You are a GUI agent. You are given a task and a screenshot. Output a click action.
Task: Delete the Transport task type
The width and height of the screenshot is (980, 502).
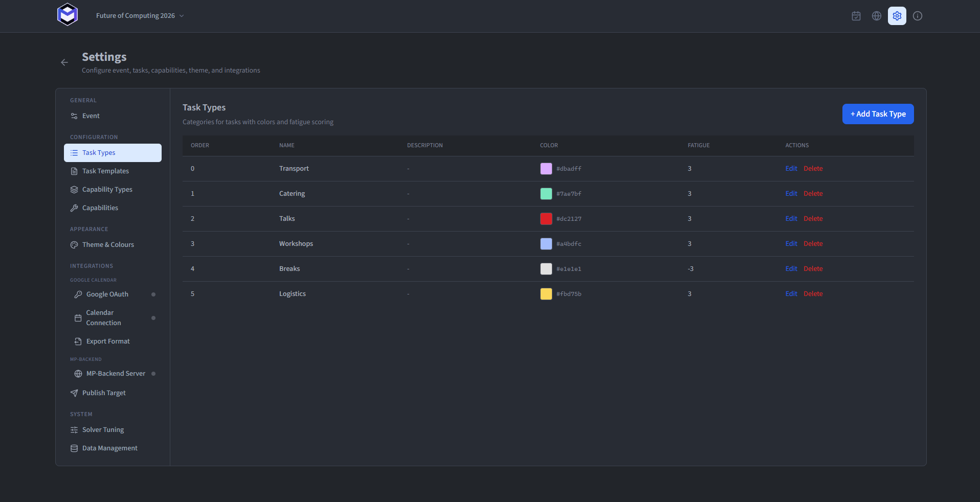click(813, 169)
